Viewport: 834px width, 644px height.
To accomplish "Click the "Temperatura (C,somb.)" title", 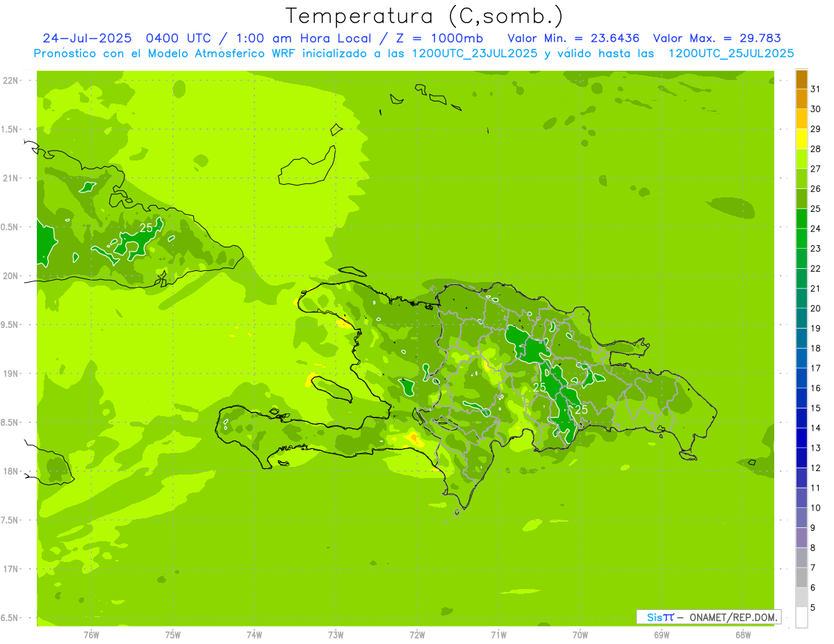I will 425,16.
